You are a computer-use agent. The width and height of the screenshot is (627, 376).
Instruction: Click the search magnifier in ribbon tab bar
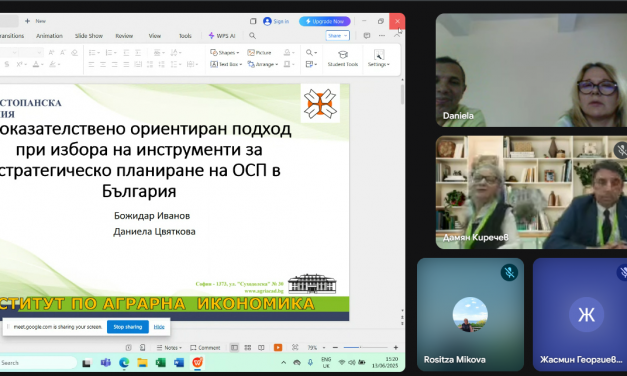pyautogui.click(x=252, y=36)
